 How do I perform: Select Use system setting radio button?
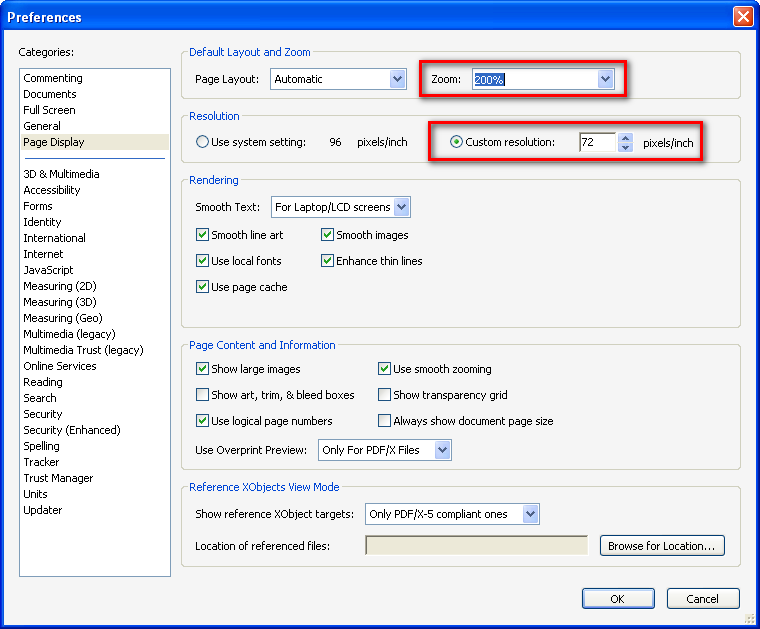pyautogui.click(x=203, y=143)
